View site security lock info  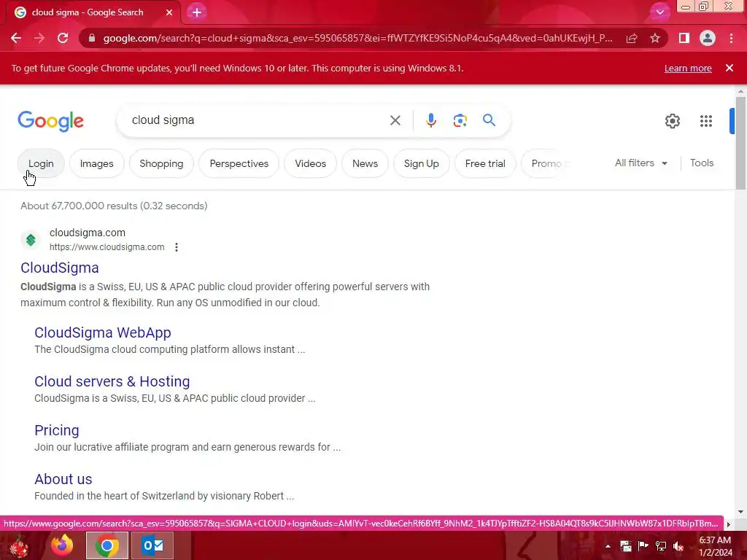92,38
